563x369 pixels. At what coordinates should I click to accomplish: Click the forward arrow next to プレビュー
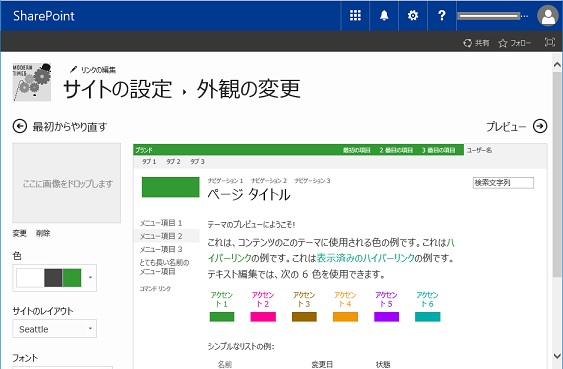pyautogui.click(x=540, y=126)
